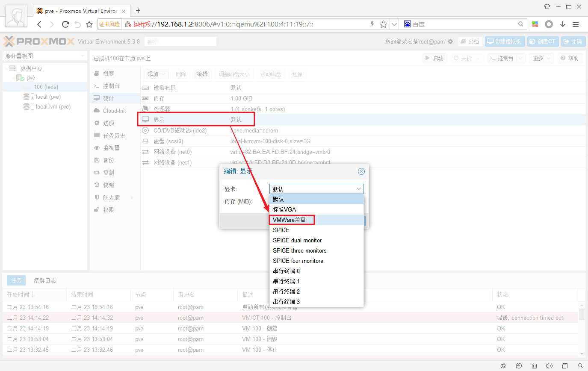Image resolution: width=588 pixels, height=371 pixels.
Task: Choose SPICE four monitors option
Action: [316, 261]
